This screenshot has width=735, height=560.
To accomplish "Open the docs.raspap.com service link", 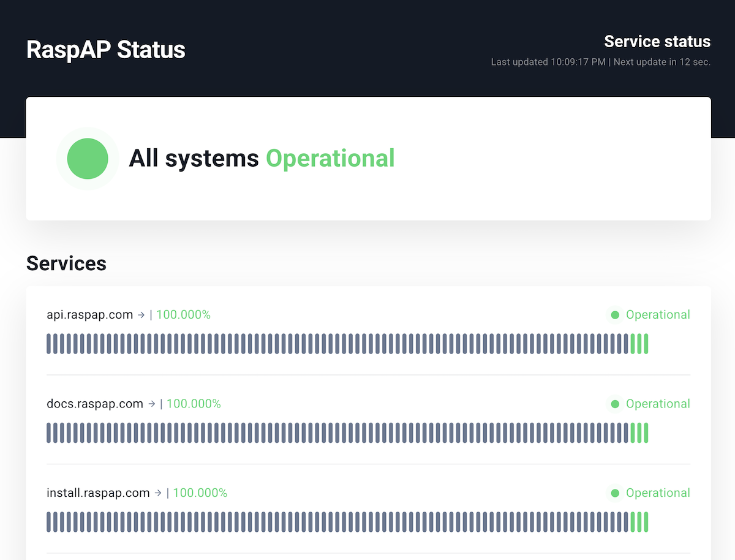I will click(95, 404).
